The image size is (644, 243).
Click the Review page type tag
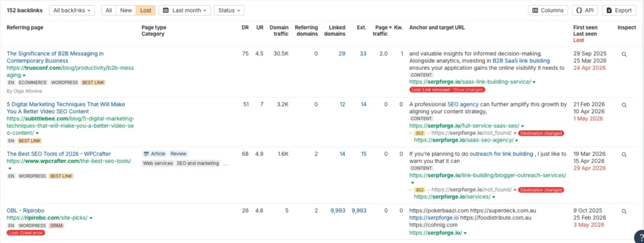click(179, 154)
